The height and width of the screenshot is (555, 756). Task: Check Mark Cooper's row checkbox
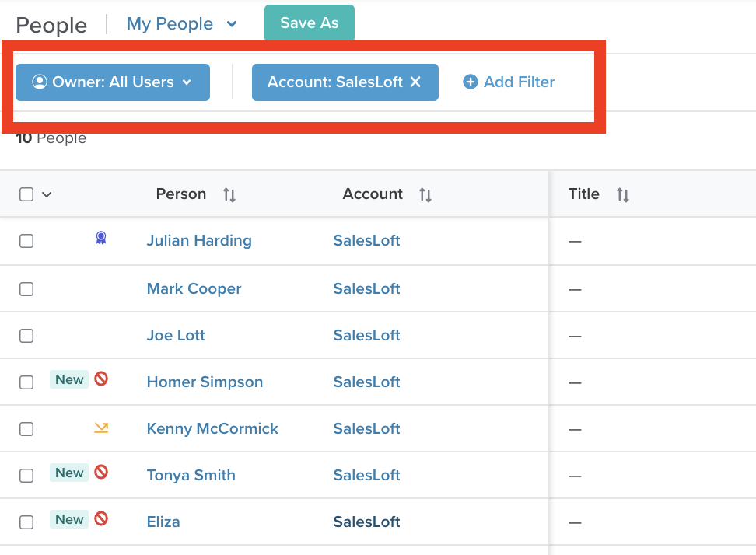pos(26,288)
